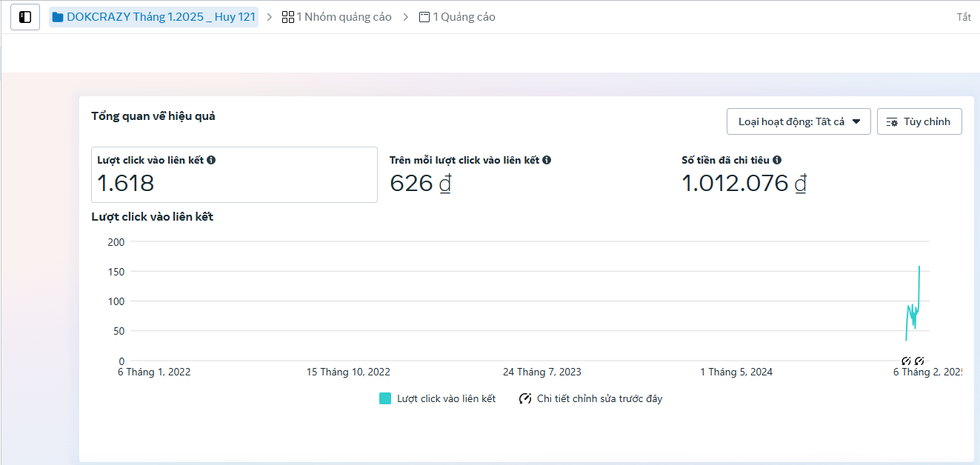
Task: Click the Tùy chỉnh settings icon
Action: [x=893, y=122]
